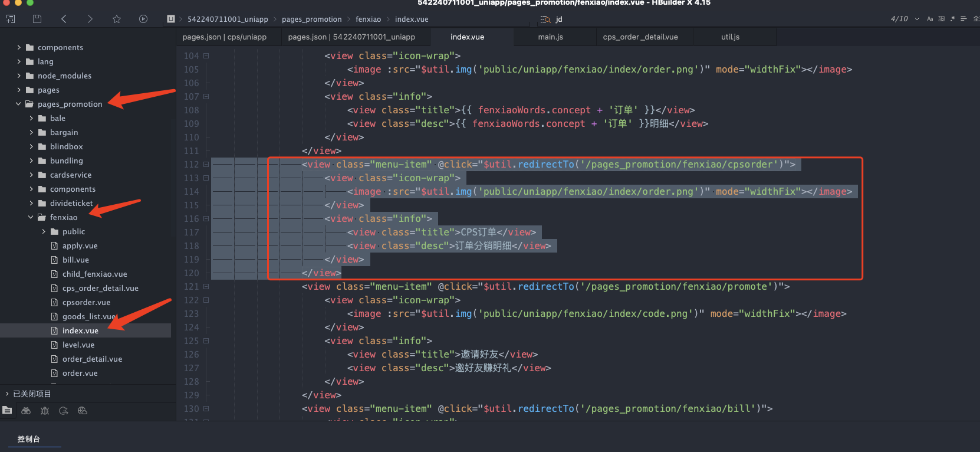Open cps_order_detail.vue in file tree
Image resolution: width=980 pixels, height=452 pixels.
click(100, 288)
